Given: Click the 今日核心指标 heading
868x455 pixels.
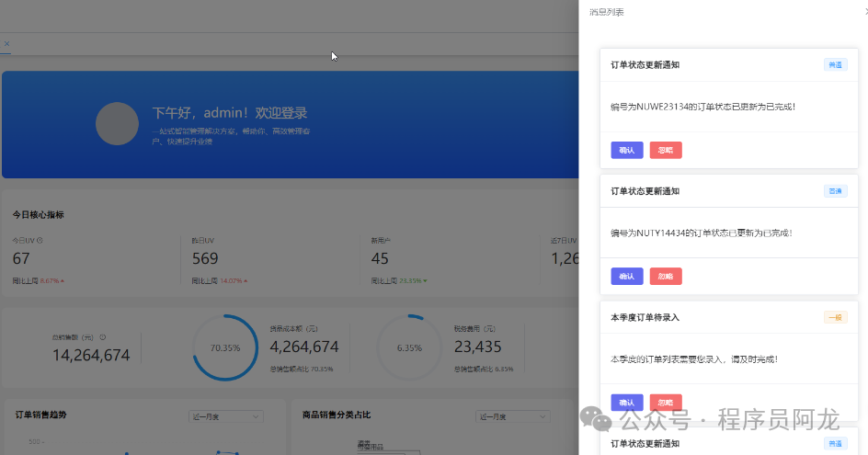Looking at the screenshot, I should (x=39, y=215).
